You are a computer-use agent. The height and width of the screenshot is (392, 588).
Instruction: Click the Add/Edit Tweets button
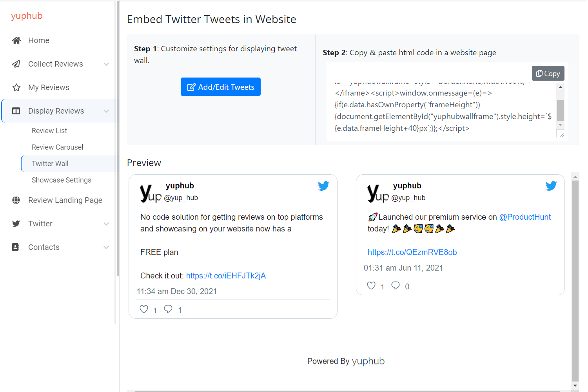[221, 87]
